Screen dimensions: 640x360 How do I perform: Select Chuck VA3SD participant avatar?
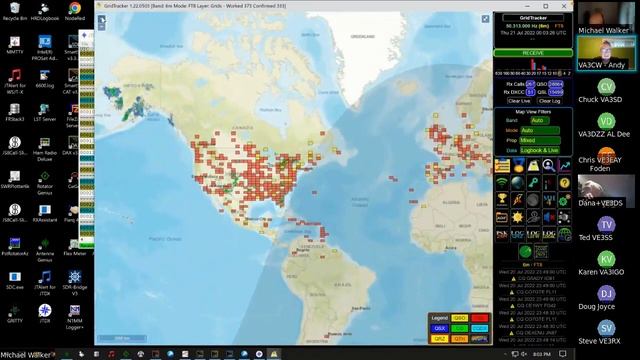[606, 87]
